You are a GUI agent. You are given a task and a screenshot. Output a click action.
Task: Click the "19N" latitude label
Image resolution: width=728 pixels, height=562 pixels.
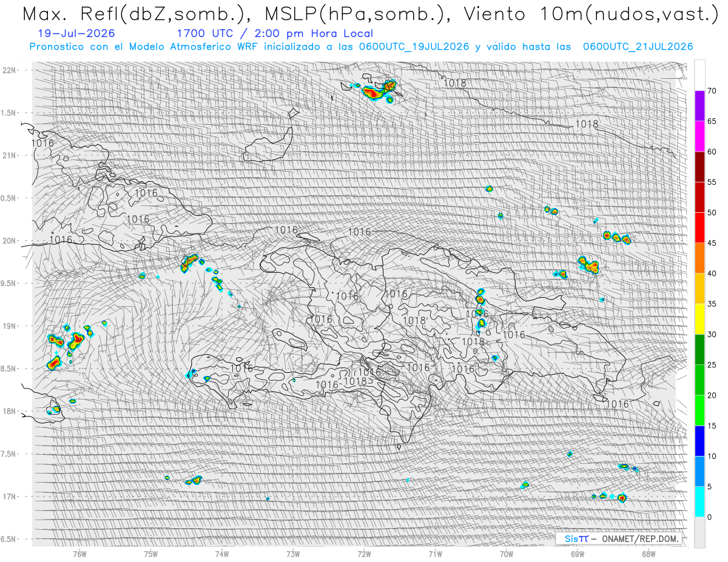point(10,326)
